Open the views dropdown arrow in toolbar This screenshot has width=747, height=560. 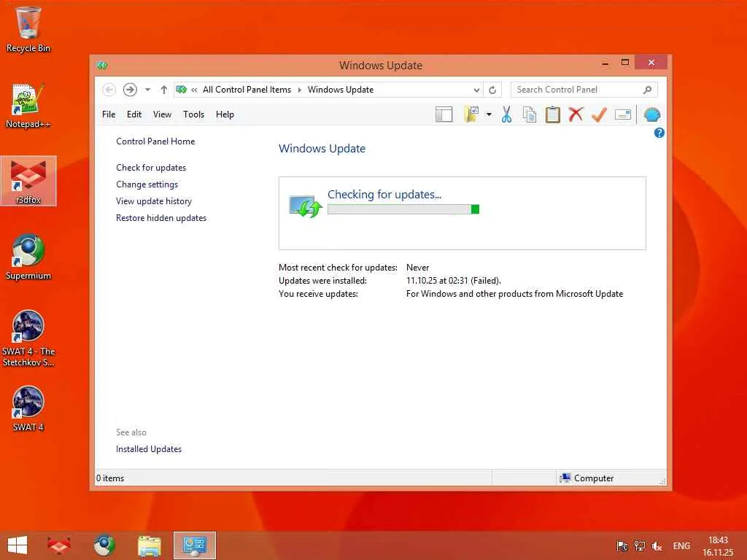coord(489,114)
